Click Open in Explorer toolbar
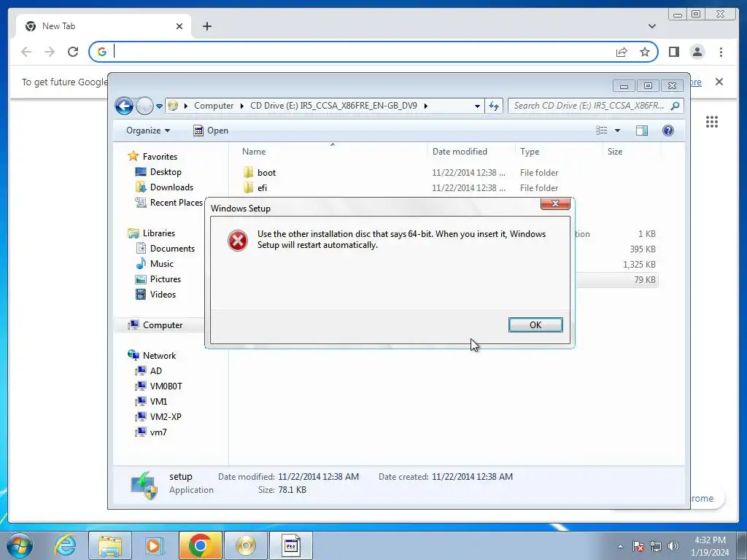Image resolution: width=747 pixels, height=560 pixels. [211, 131]
